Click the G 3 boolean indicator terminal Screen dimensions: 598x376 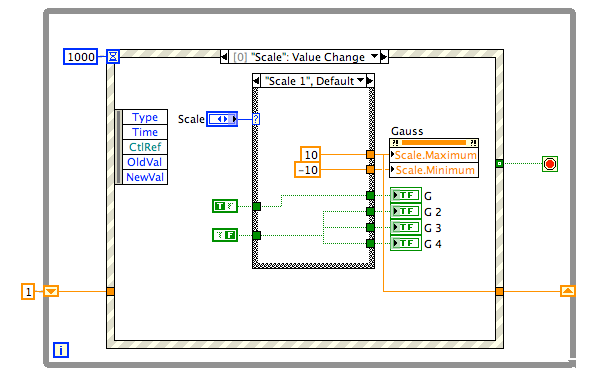(x=406, y=227)
